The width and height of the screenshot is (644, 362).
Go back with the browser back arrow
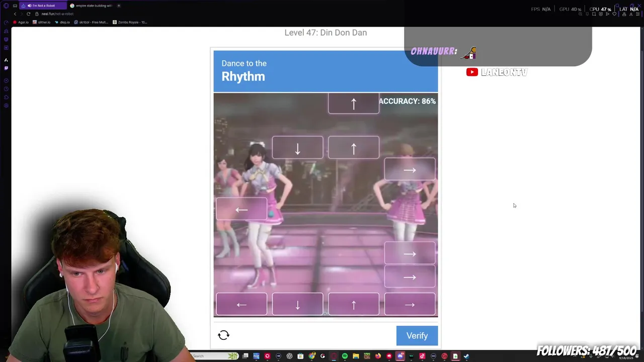coord(15,14)
